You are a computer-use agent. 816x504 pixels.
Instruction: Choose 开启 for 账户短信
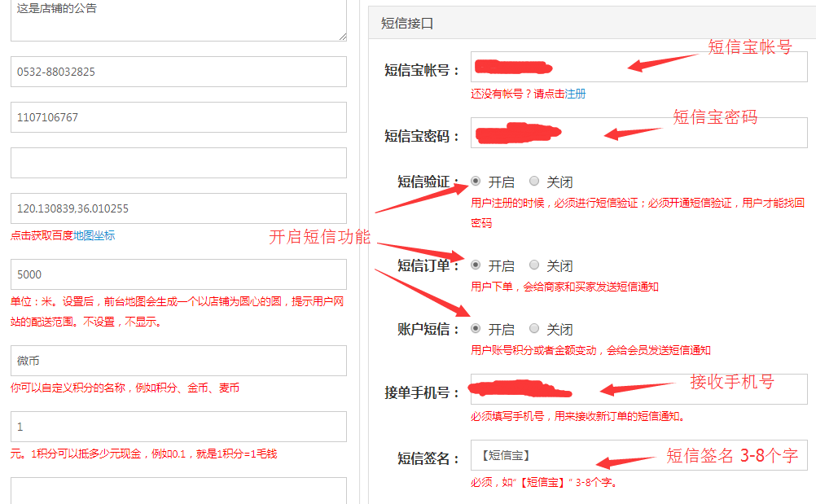(476, 328)
